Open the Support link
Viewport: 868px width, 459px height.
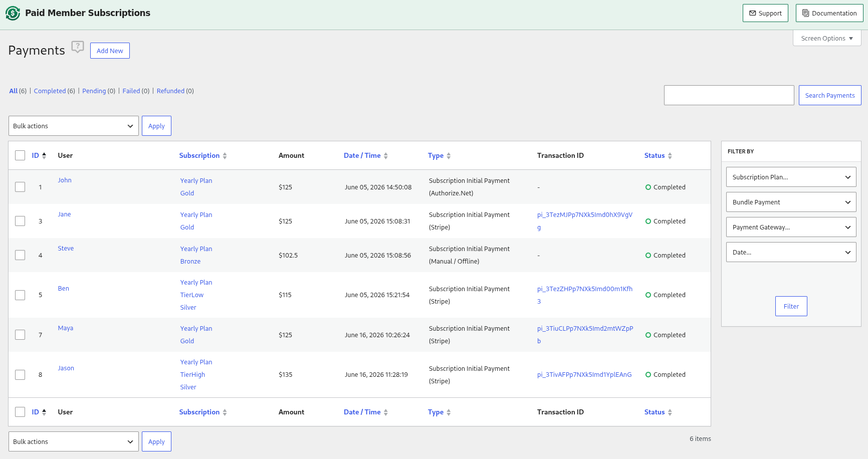(765, 13)
